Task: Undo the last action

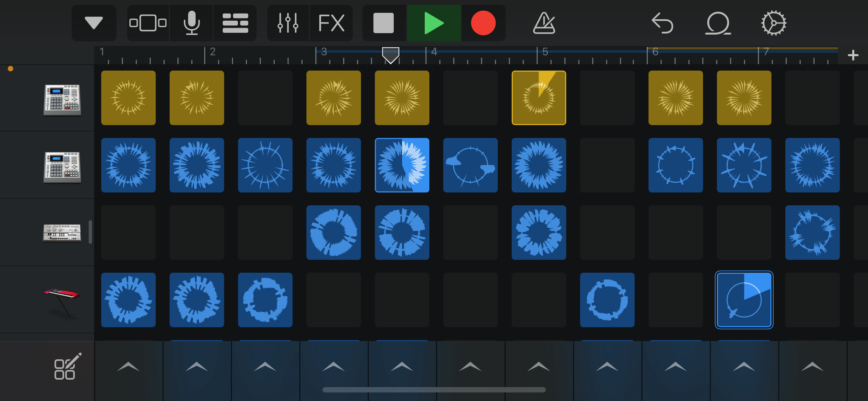Action: pyautogui.click(x=662, y=23)
